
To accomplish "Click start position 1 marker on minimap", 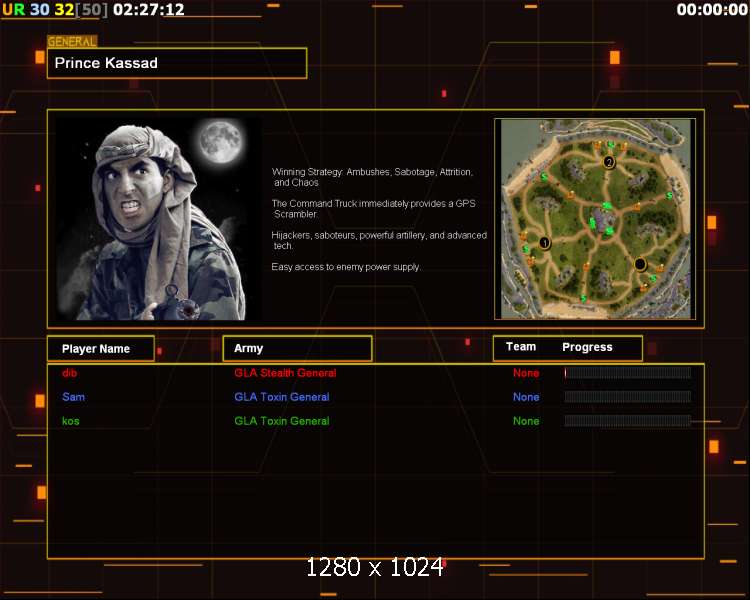I will pos(545,242).
